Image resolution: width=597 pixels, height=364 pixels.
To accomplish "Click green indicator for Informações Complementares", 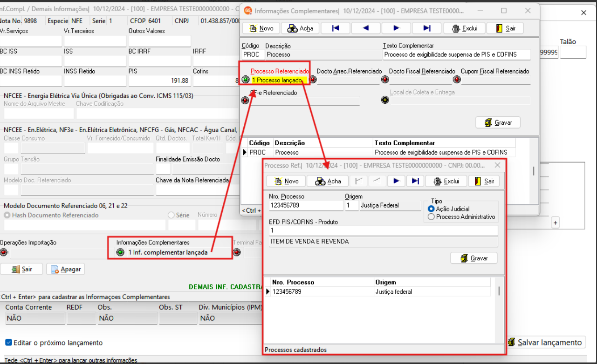I will point(120,252).
